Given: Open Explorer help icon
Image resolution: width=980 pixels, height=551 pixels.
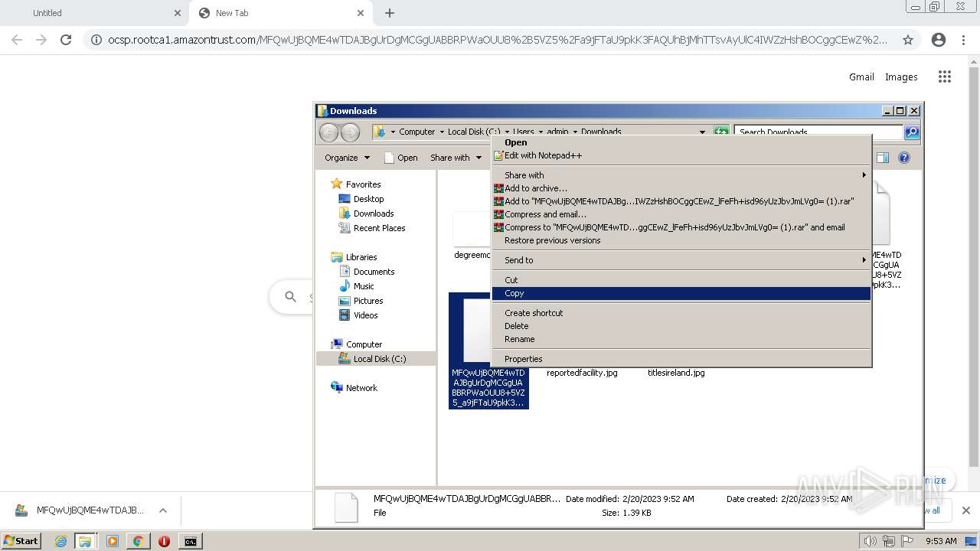Looking at the screenshot, I should click(904, 158).
